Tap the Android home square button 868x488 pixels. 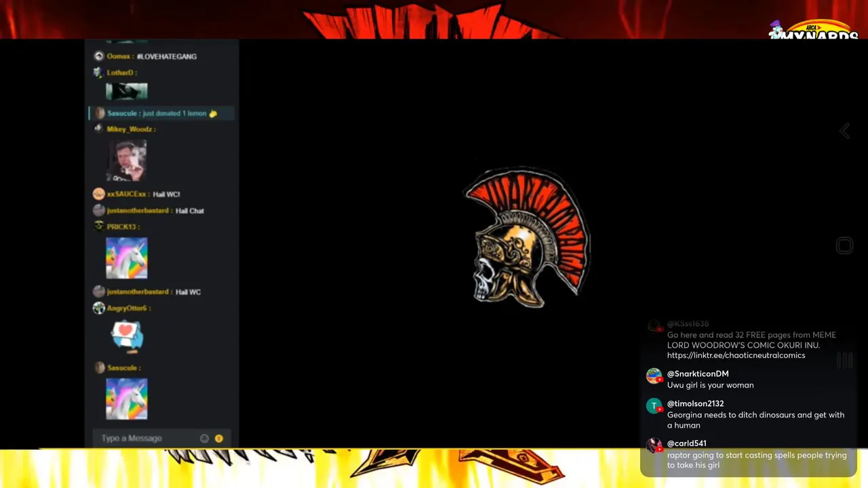[x=844, y=245]
